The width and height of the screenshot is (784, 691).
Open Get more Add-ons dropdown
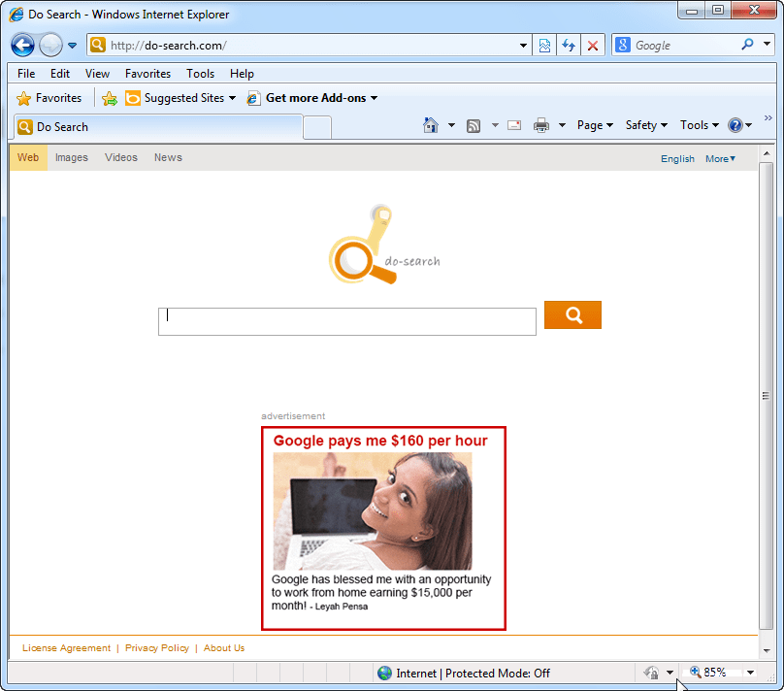pos(312,98)
